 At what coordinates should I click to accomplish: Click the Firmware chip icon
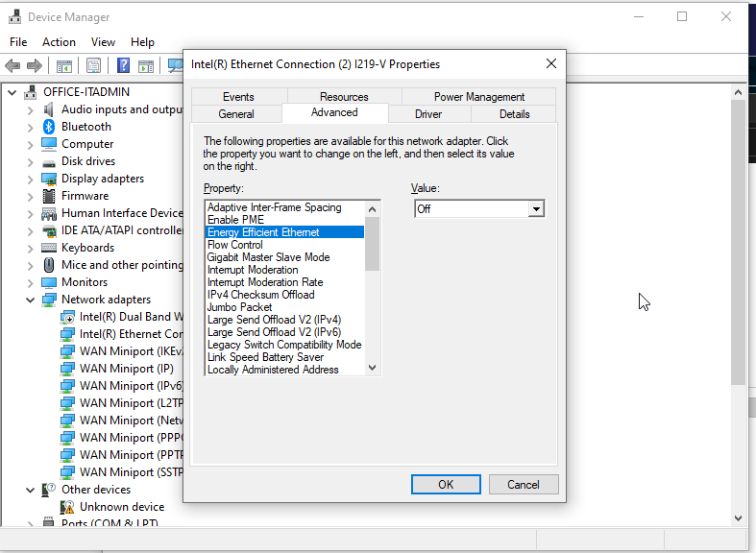(x=49, y=196)
